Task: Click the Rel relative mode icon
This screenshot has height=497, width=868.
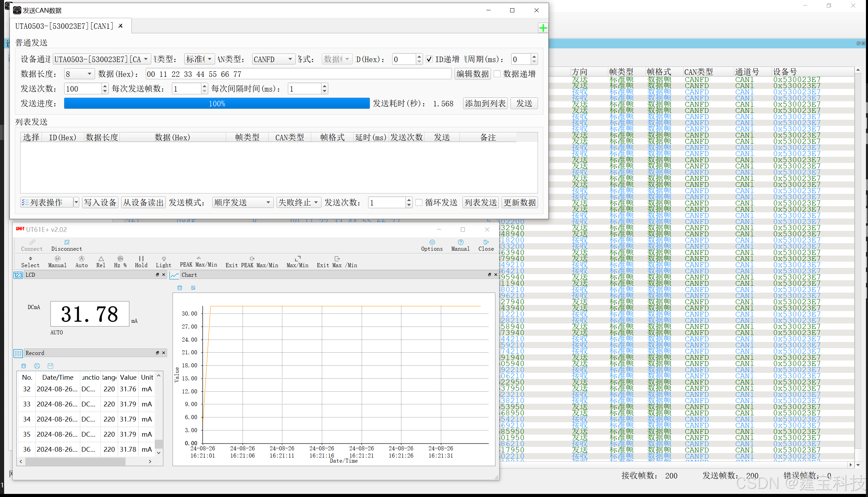Action: pos(101,259)
